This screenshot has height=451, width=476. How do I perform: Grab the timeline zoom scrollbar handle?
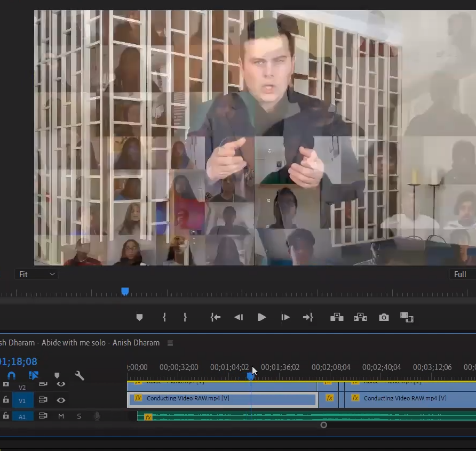click(323, 425)
